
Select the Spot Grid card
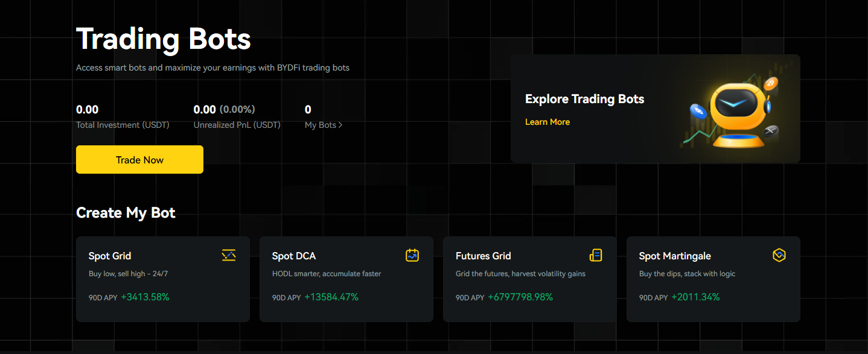163,279
